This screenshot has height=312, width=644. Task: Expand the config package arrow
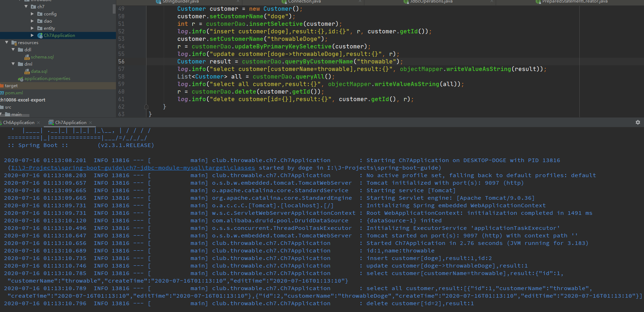coord(32,14)
